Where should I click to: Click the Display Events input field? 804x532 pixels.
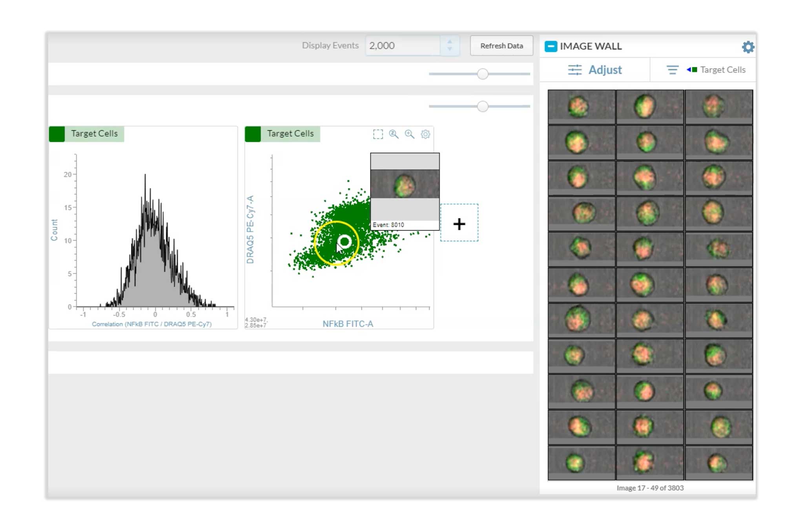coord(402,45)
